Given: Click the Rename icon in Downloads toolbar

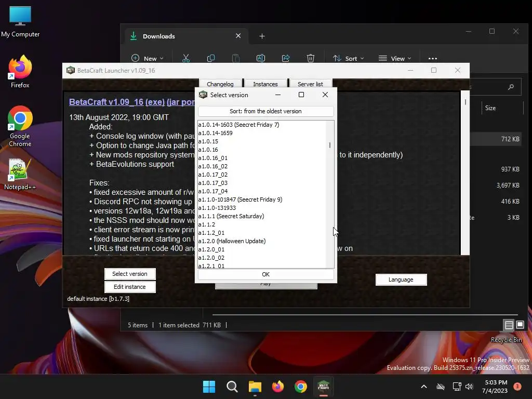Looking at the screenshot, I should pyautogui.click(x=261, y=58).
